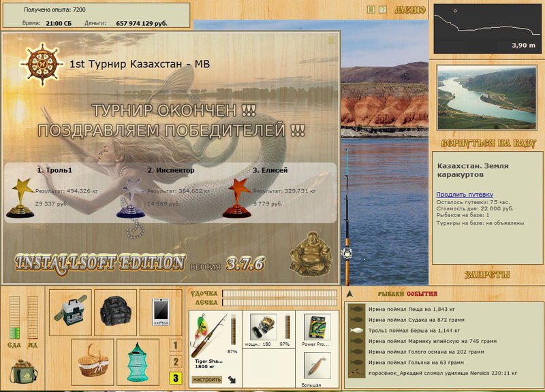
Task: Switch to tackle slot 1
Action: 176,345
